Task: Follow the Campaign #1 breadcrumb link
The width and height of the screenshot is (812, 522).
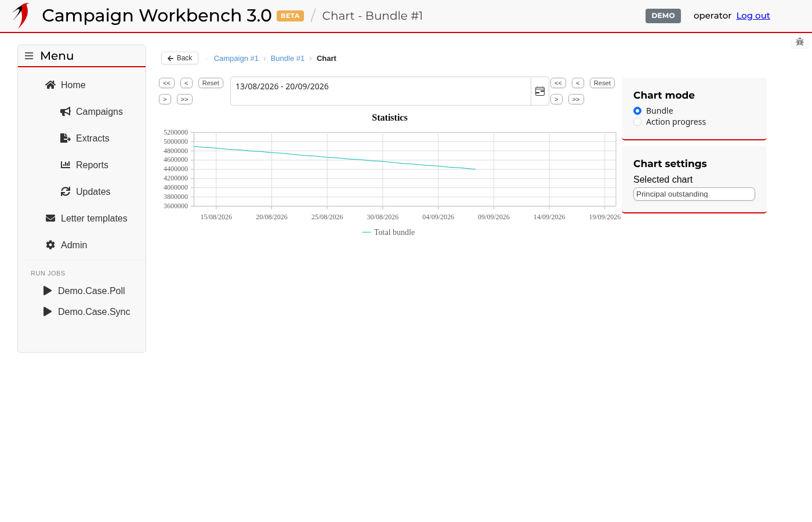Action: click(x=236, y=59)
